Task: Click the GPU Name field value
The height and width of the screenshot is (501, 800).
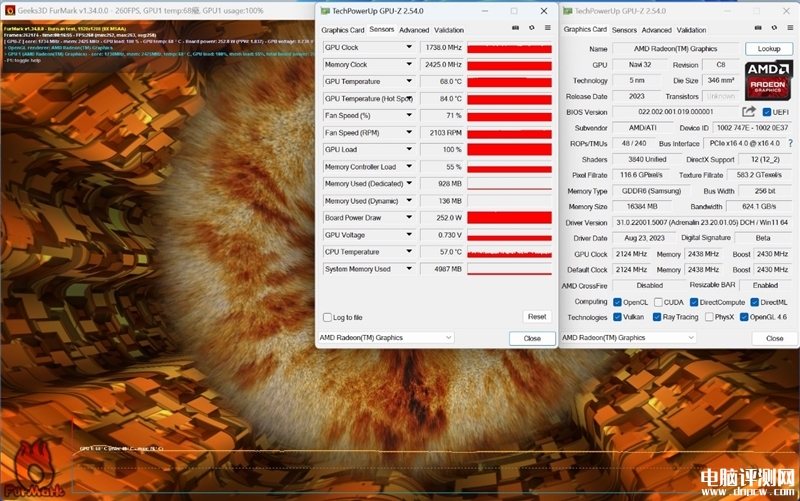Action: 676,49
